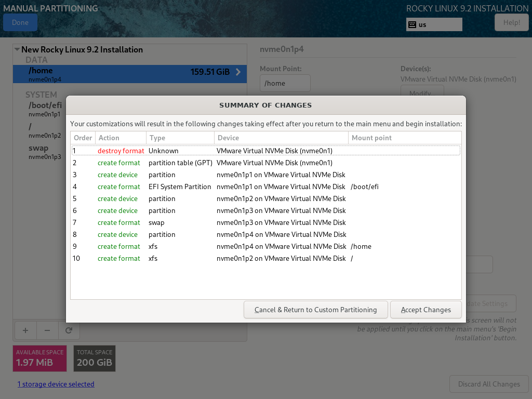The height and width of the screenshot is (399, 532).
Task: Click Discard All Changes button
Action: [x=489, y=384]
